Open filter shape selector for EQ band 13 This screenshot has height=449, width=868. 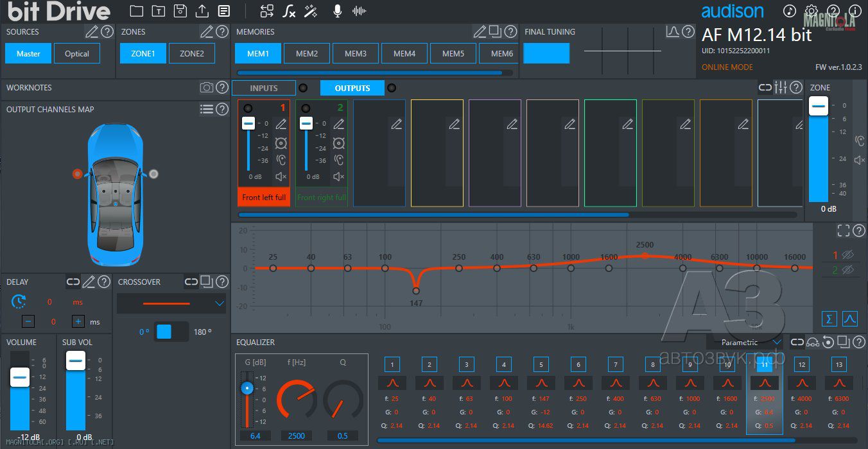839,383
